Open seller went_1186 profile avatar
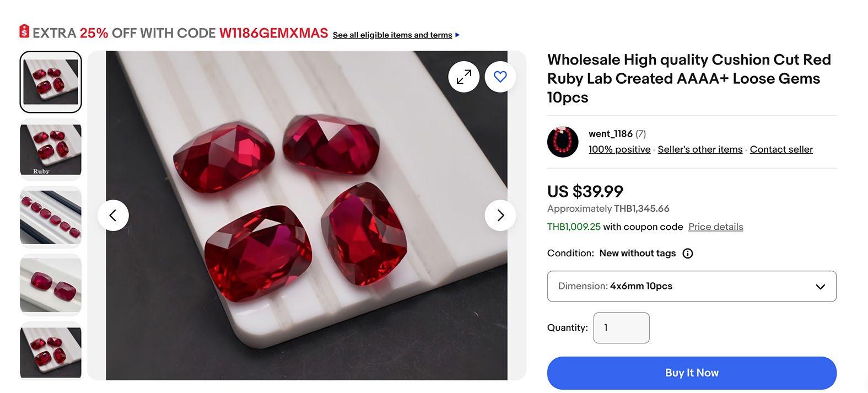 click(x=563, y=142)
